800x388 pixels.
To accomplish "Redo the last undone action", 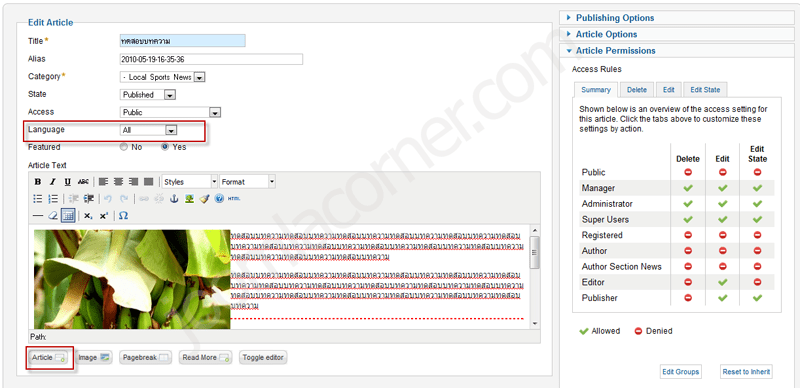I will (x=123, y=199).
